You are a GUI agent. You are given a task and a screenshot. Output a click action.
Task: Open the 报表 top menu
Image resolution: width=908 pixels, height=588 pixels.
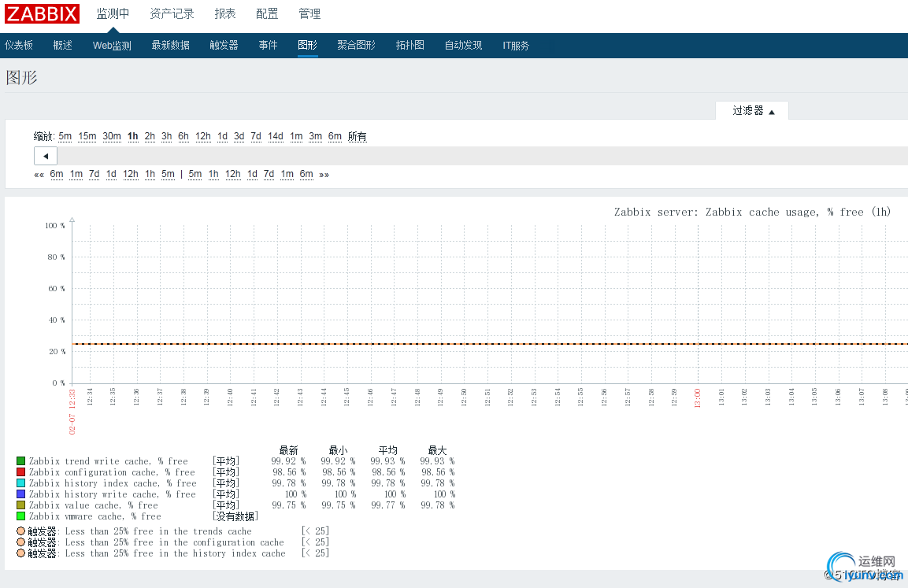point(225,14)
